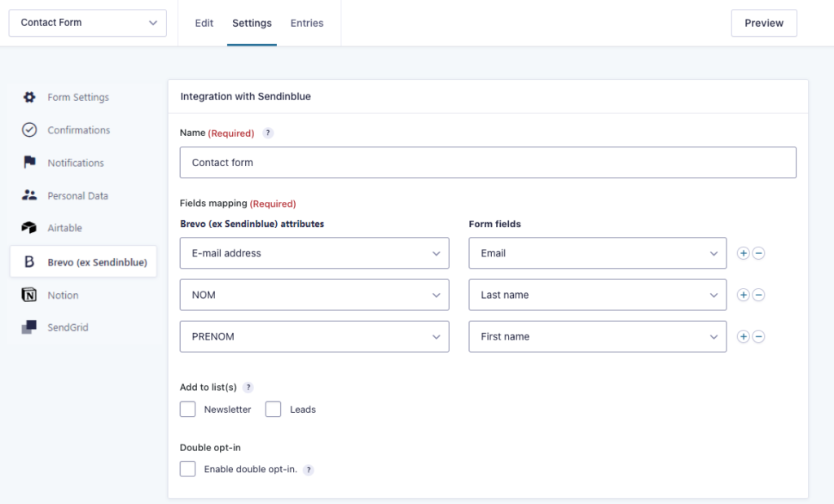Remove the Last name mapping row
The image size is (834, 504).
point(759,295)
